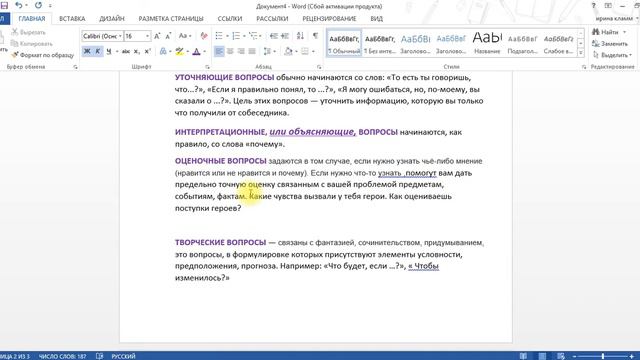Show paragraph marks pilcrow
Image resolution: width=640 pixels, height=360 pixels.
click(x=316, y=36)
